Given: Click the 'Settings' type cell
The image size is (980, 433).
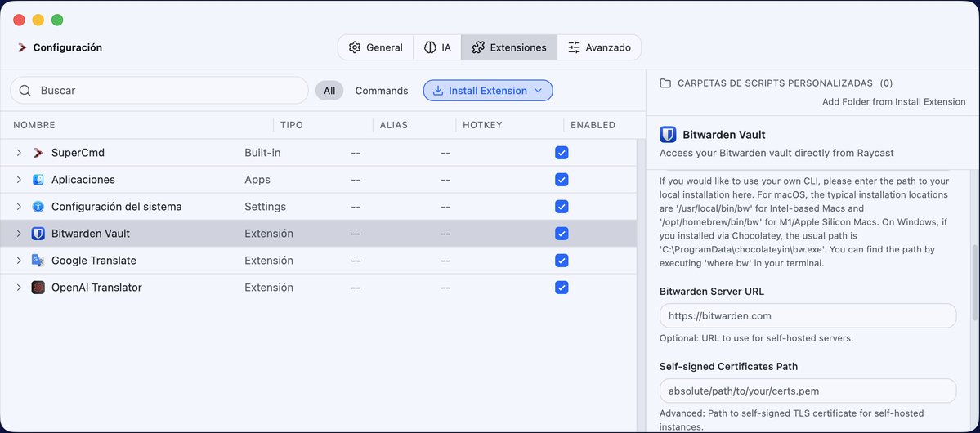Looking at the screenshot, I should [265, 206].
